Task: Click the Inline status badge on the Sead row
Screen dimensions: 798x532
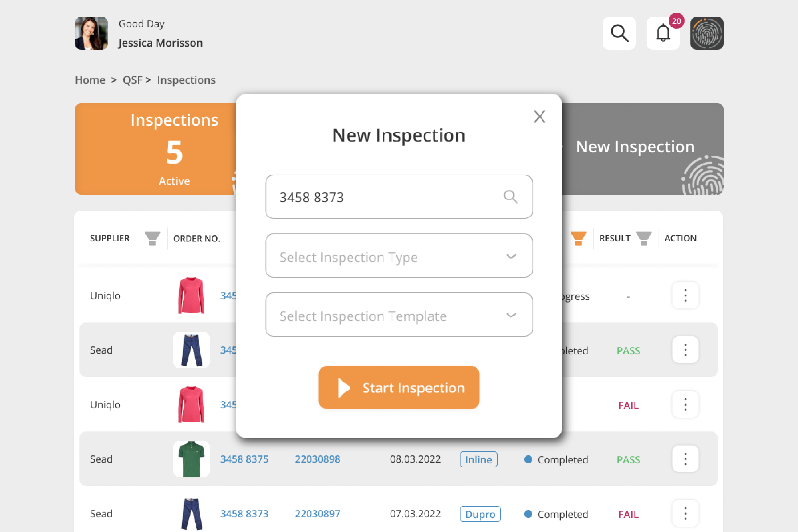Action: point(478,459)
